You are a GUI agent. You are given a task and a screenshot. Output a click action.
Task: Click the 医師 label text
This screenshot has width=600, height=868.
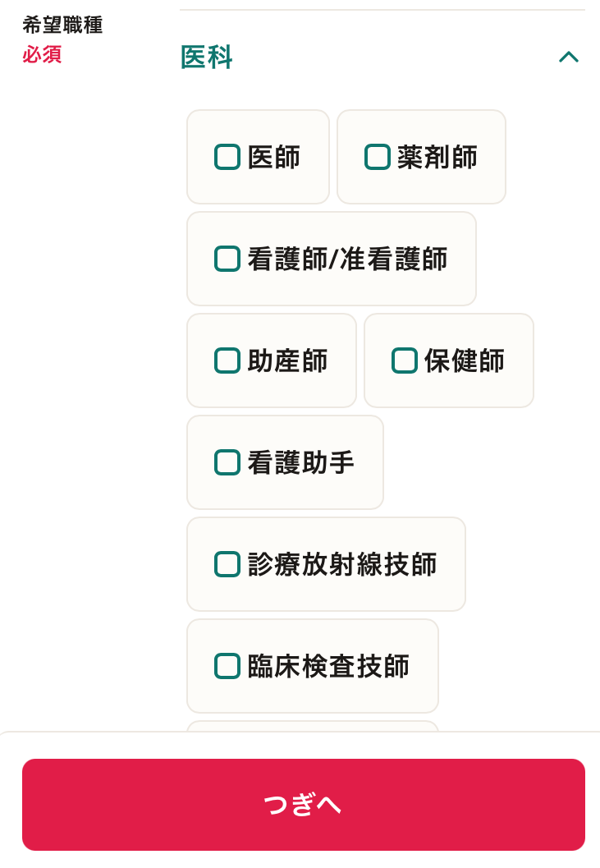(274, 157)
